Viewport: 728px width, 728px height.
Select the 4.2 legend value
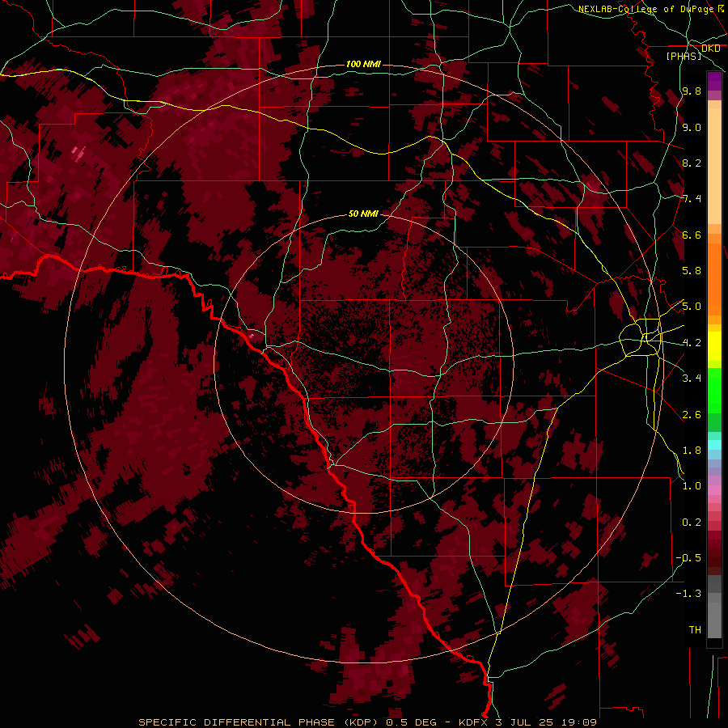[692, 343]
